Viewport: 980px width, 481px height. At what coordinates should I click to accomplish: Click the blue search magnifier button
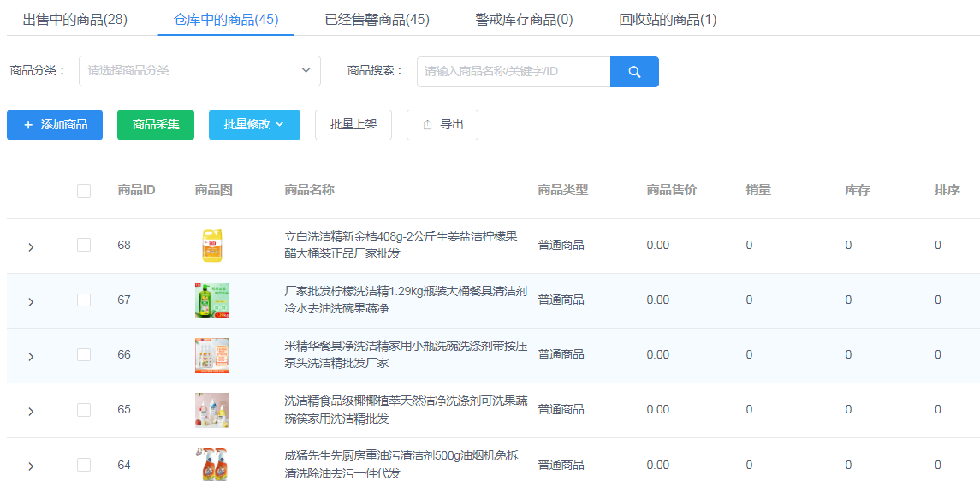point(634,72)
